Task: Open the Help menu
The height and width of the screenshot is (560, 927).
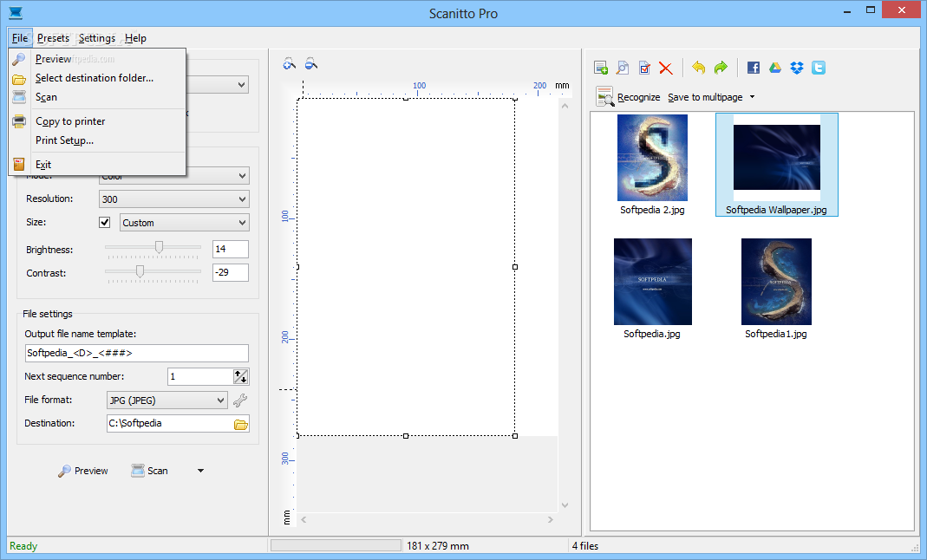Action: 135,38
